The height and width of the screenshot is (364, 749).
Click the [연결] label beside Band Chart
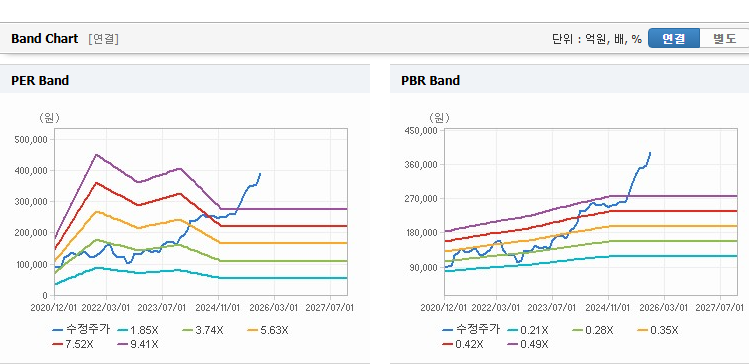point(103,39)
